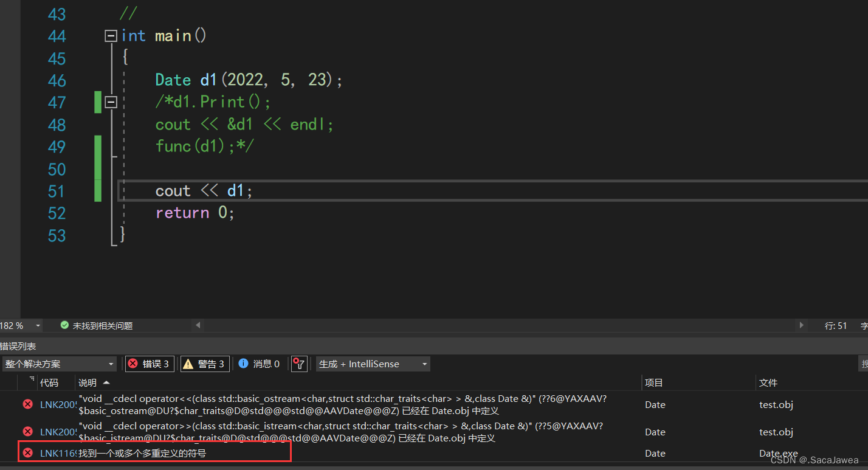Toggle the 错误 3 errors filter

pos(150,364)
